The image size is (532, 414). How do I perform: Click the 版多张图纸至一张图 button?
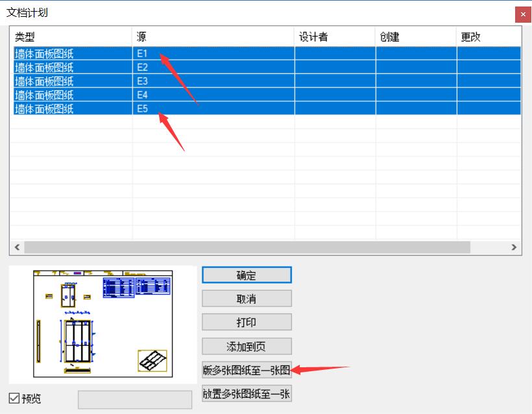point(247,370)
